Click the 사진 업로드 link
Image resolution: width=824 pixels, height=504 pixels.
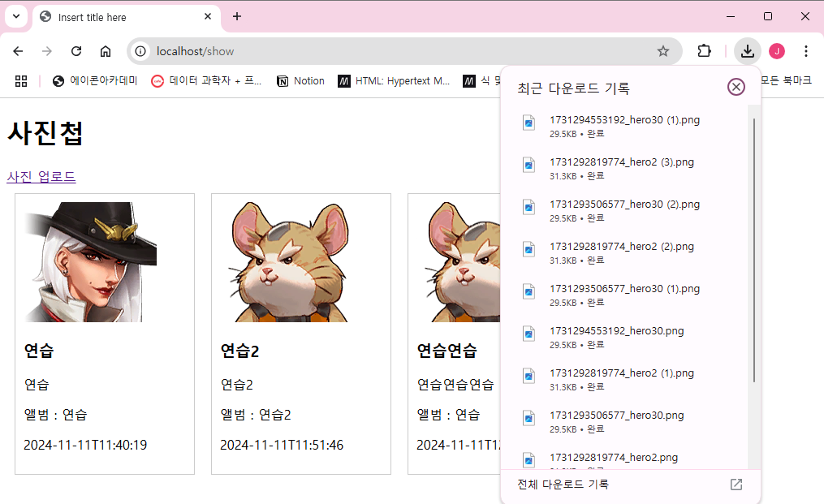point(41,177)
